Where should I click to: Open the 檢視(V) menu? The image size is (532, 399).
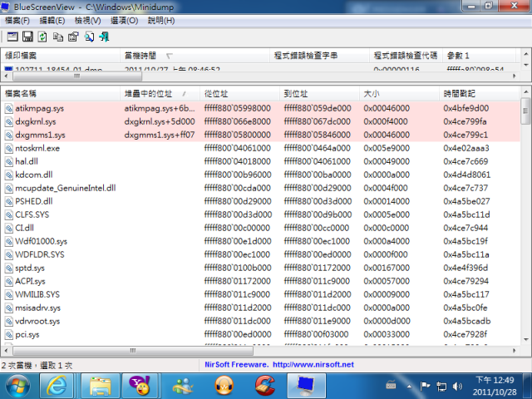[87, 21]
